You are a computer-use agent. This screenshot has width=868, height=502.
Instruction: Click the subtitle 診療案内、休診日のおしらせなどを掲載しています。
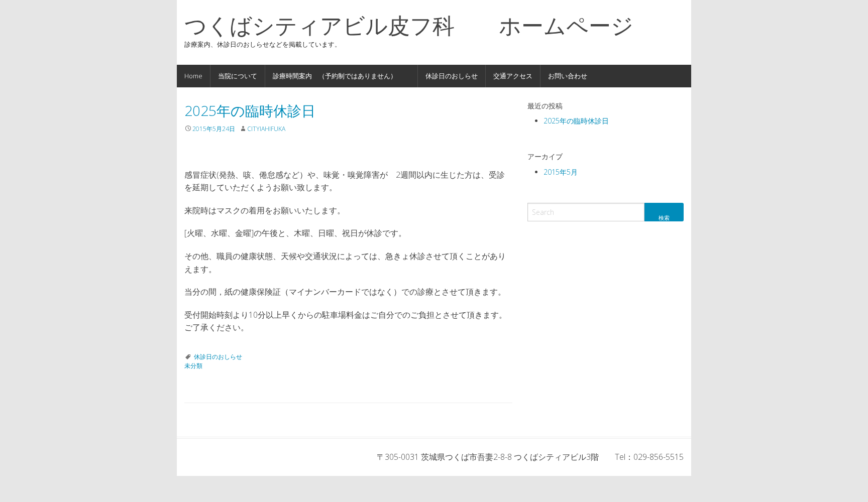261,44
